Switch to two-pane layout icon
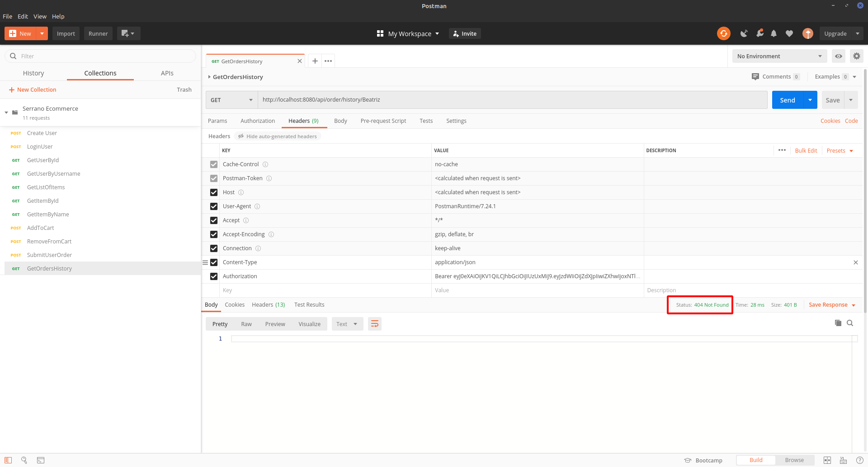 tap(827, 460)
